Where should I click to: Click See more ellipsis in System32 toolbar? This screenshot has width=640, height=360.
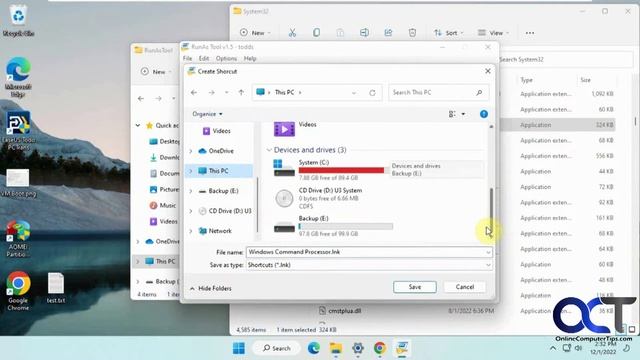530,33
